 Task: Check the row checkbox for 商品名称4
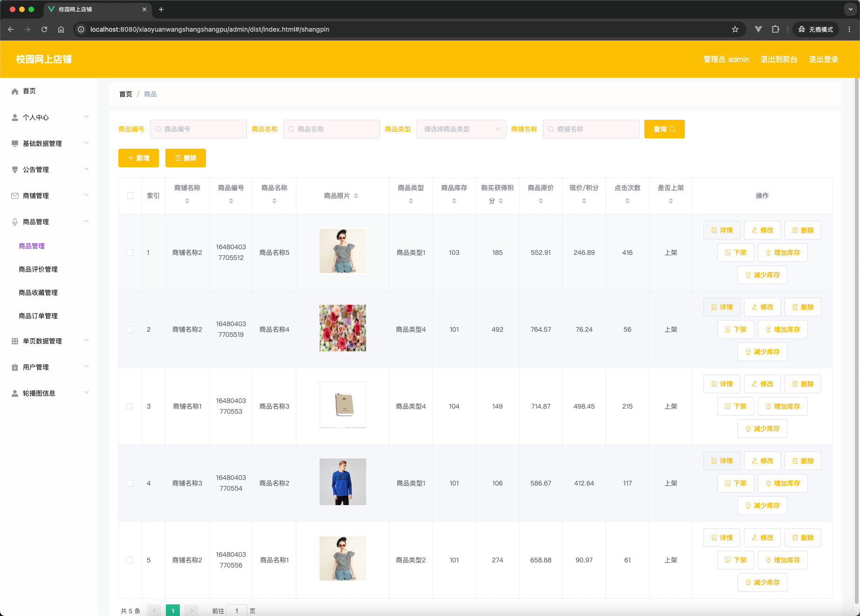[x=130, y=329]
